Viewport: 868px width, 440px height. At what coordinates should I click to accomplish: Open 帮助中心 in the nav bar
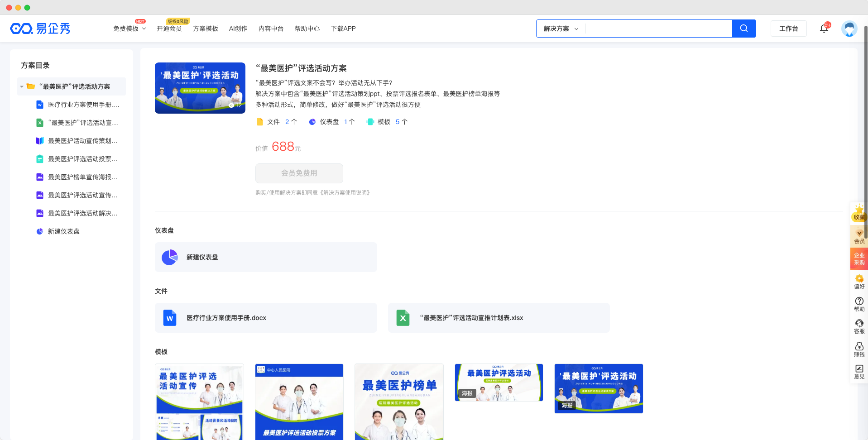307,29
